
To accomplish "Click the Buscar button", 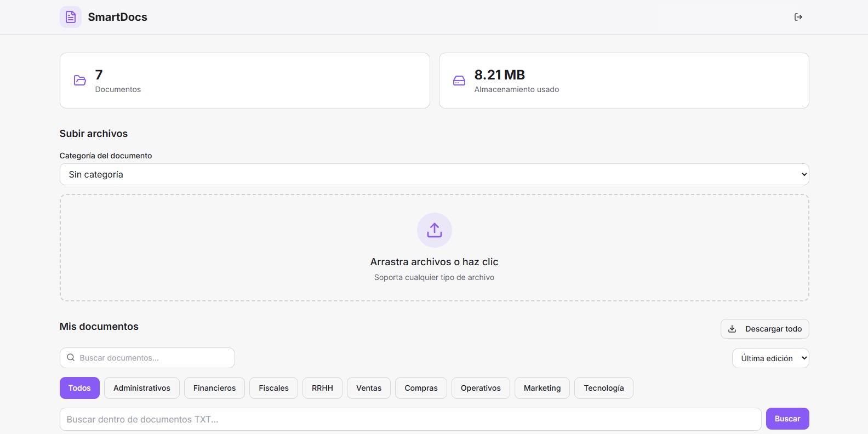I will tap(787, 419).
